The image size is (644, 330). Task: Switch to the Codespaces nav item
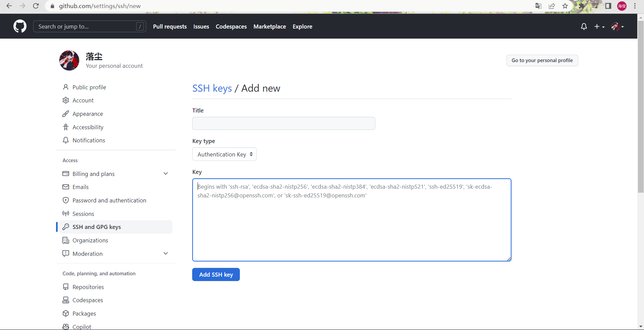pyautogui.click(x=231, y=27)
